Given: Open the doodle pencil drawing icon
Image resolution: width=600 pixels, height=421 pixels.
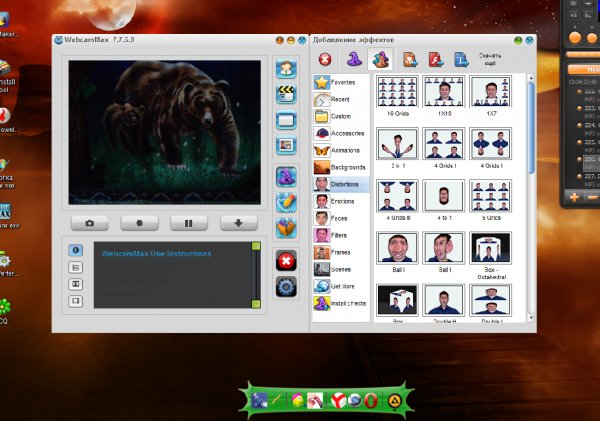Looking at the screenshot, I should point(286,202).
